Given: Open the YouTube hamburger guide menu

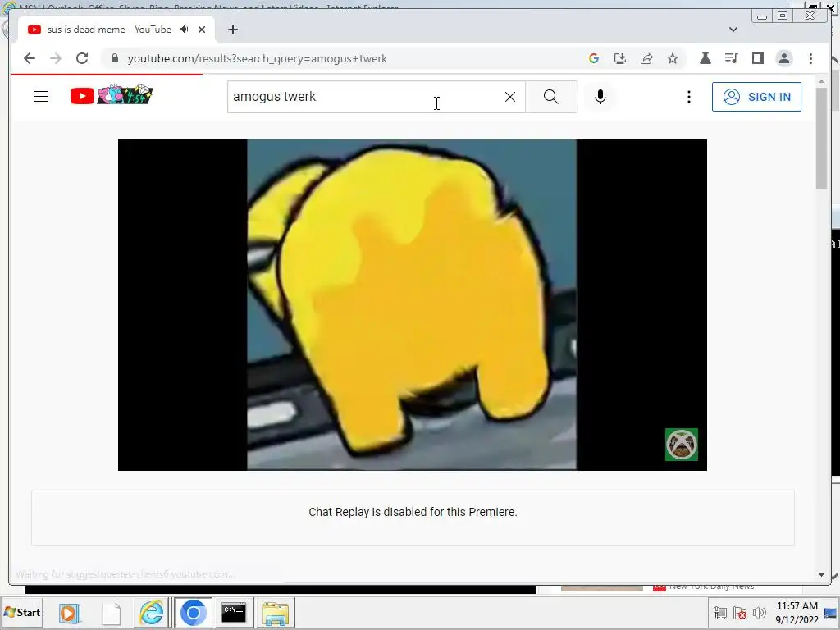Looking at the screenshot, I should (x=41, y=97).
